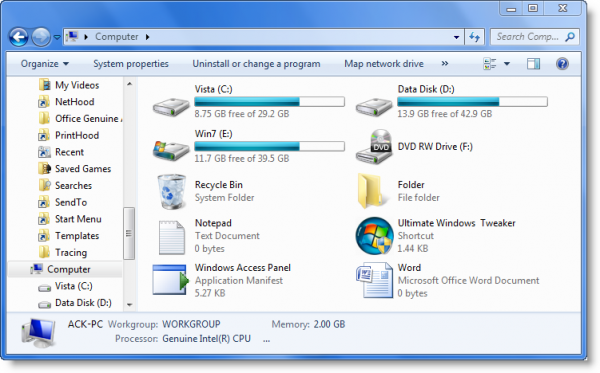Click the WORKGROUP value in details pane
This screenshot has width=600, height=373.
point(191,324)
